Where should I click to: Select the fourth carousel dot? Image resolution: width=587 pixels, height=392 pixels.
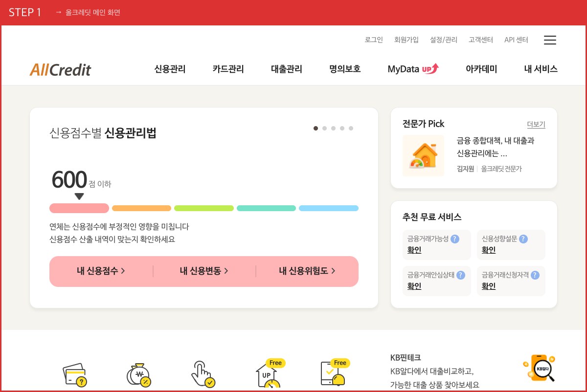(x=342, y=128)
